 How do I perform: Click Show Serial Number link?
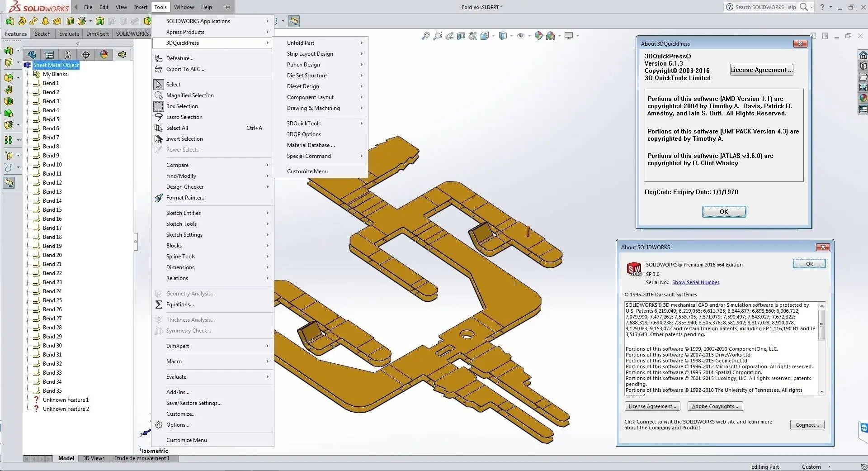pyautogui.click(x=695, y=282)
